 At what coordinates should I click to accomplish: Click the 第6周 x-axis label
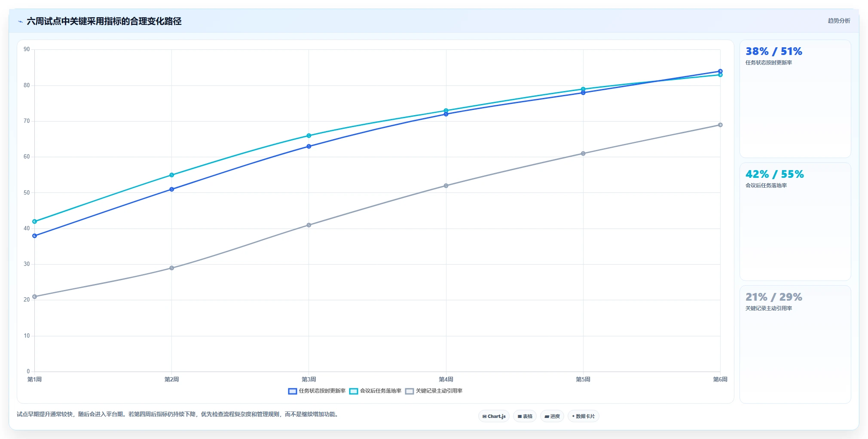click(x=720, y=379)
